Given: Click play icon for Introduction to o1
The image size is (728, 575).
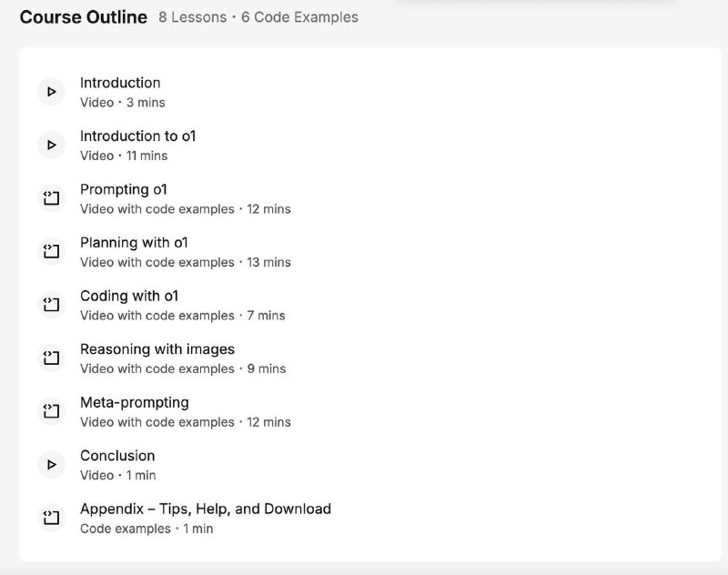Looking at the screenshot, I should coord(51,145).
